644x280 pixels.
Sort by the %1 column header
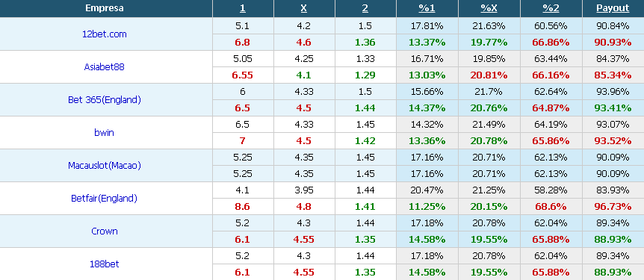427,8
